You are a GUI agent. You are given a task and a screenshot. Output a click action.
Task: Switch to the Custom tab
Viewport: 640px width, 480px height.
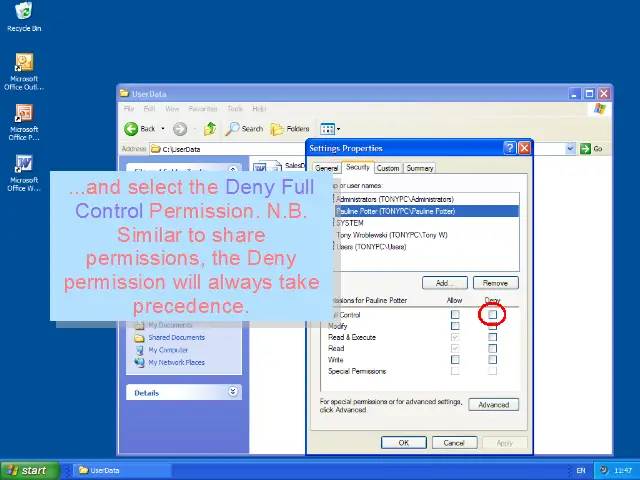(388, 168)
